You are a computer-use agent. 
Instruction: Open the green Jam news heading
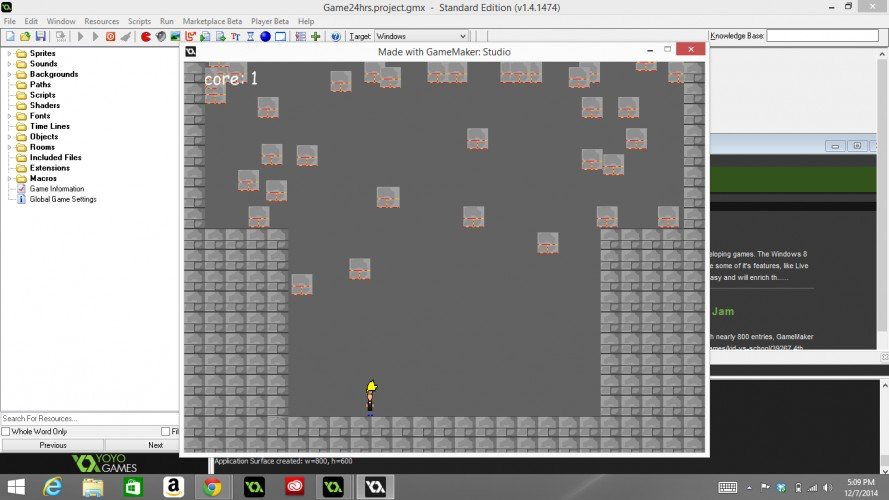(x=723, y=311)
